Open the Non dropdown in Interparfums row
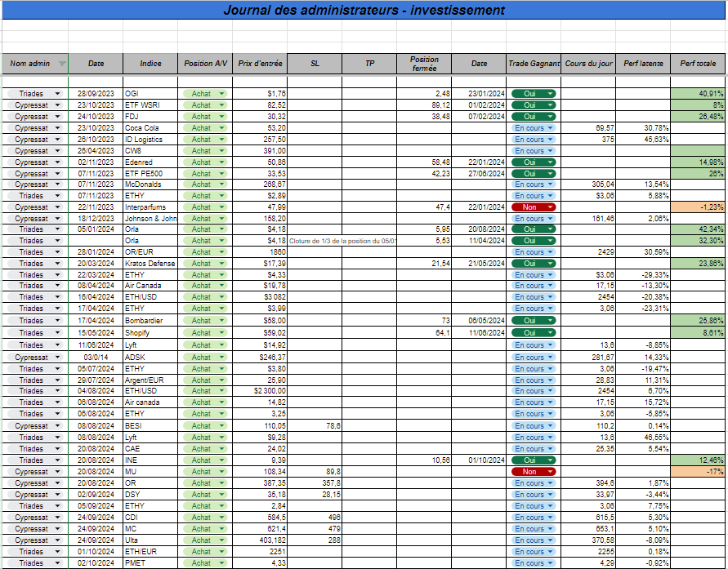 pos(534,207)
